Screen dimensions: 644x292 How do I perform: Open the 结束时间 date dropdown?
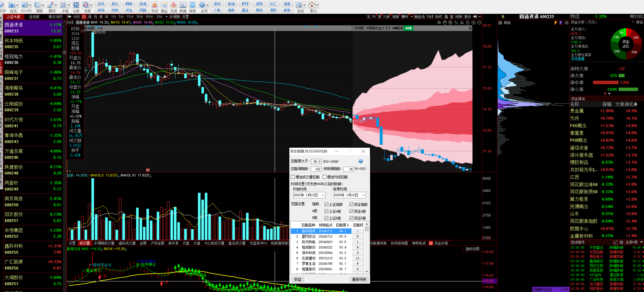pyautogui.click(x=363, y=195)
